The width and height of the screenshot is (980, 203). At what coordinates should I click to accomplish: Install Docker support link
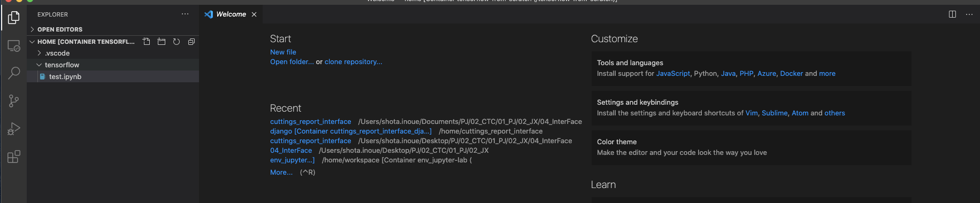792,74
